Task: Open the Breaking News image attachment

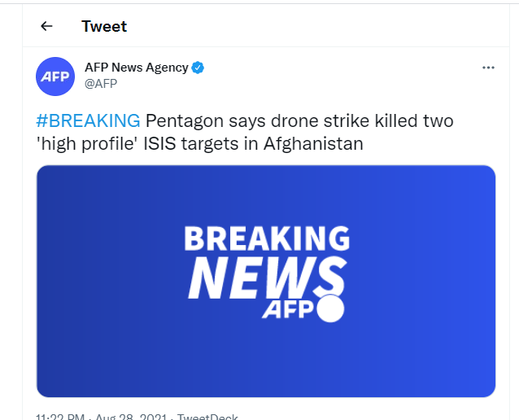Action: (x=266, y=281)
